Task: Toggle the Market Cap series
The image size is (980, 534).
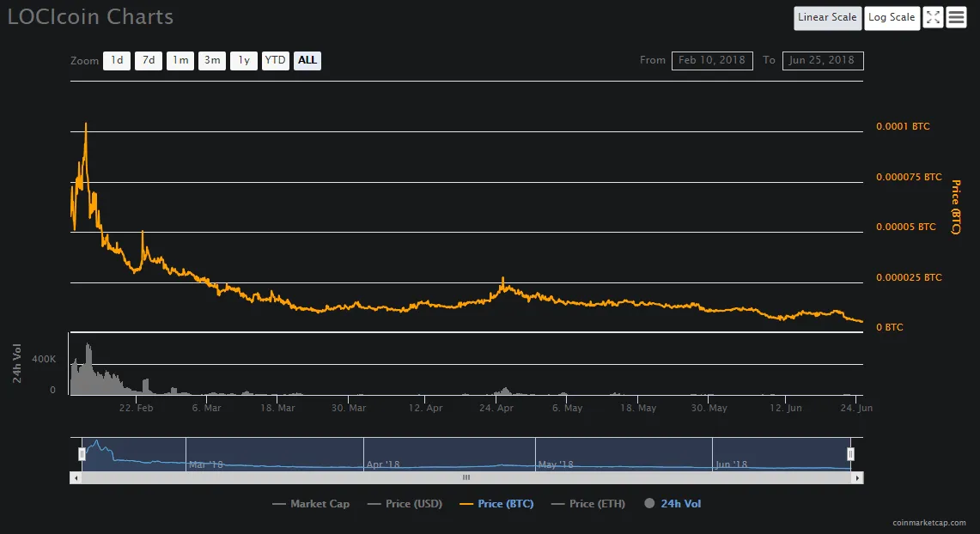Action: coord(311,503)
